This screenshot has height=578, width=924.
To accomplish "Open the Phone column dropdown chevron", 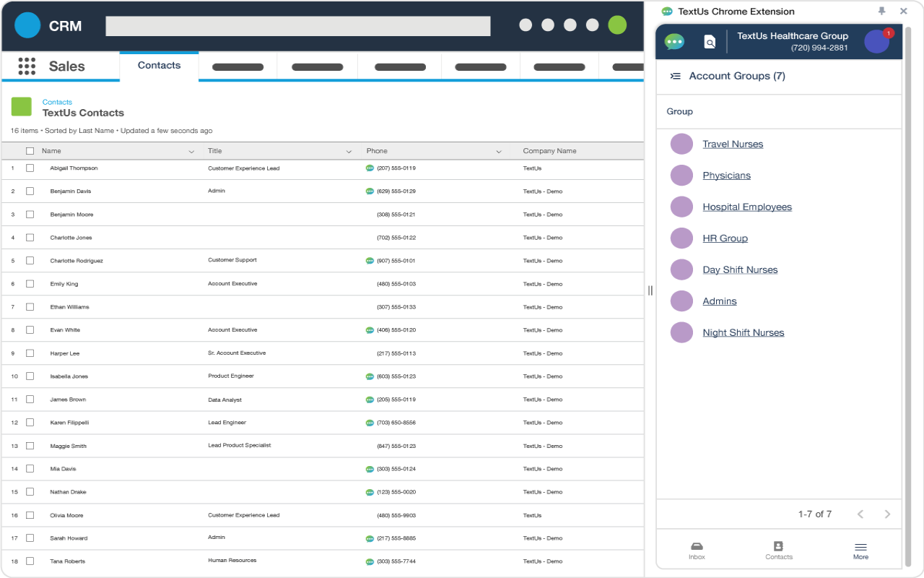I will tap(499, 152).
